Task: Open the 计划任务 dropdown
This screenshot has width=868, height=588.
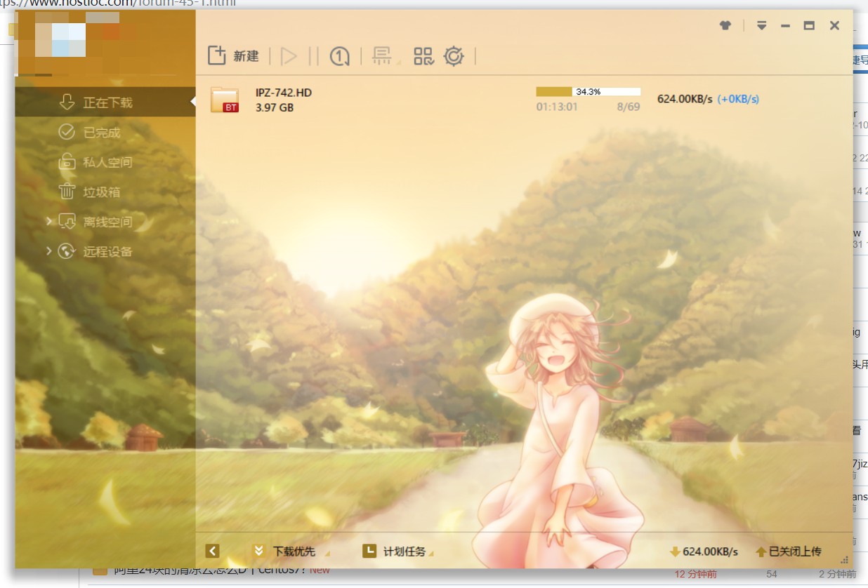Action: 398,552
